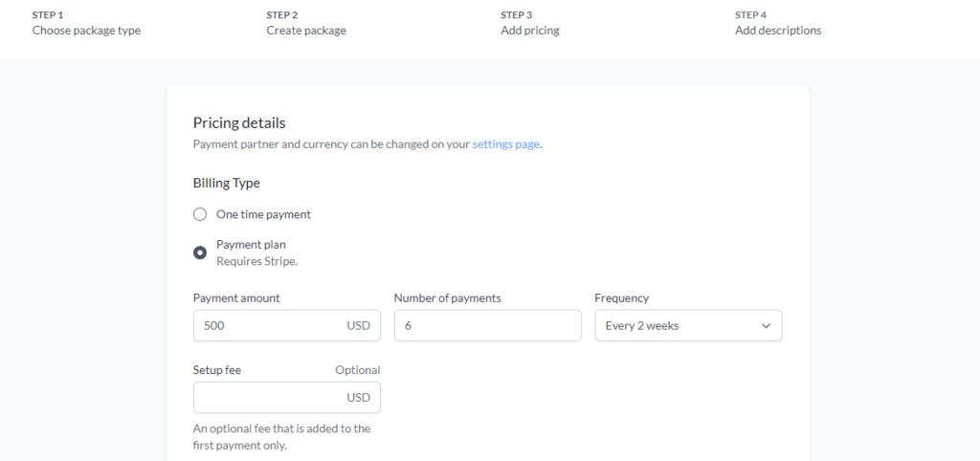Open the Every 2 weeks frequency dropdown
The width and height of the screenshot is (980, 461).
pyautogui.click(x=688, y=325)
